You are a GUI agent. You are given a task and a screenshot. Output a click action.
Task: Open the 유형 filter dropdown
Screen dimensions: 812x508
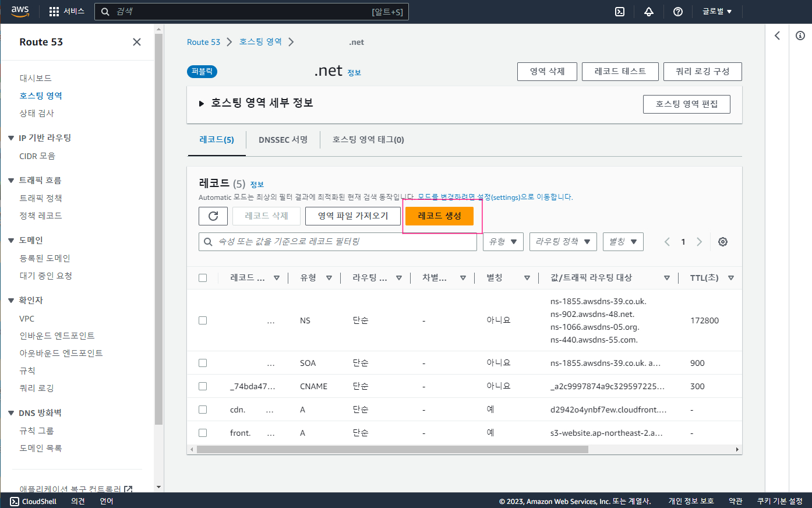point(503,242)
